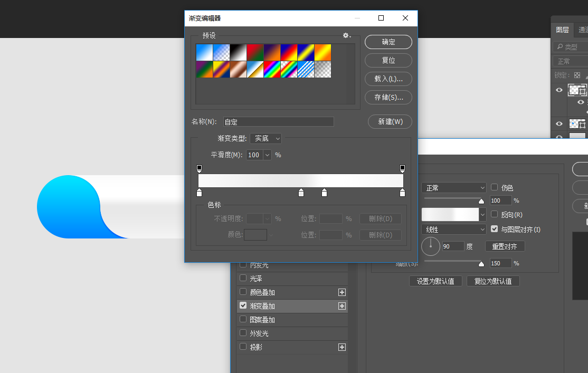Click the scale value field showing 150
This screenshot has height=373, width=588.
coord(500,264)
